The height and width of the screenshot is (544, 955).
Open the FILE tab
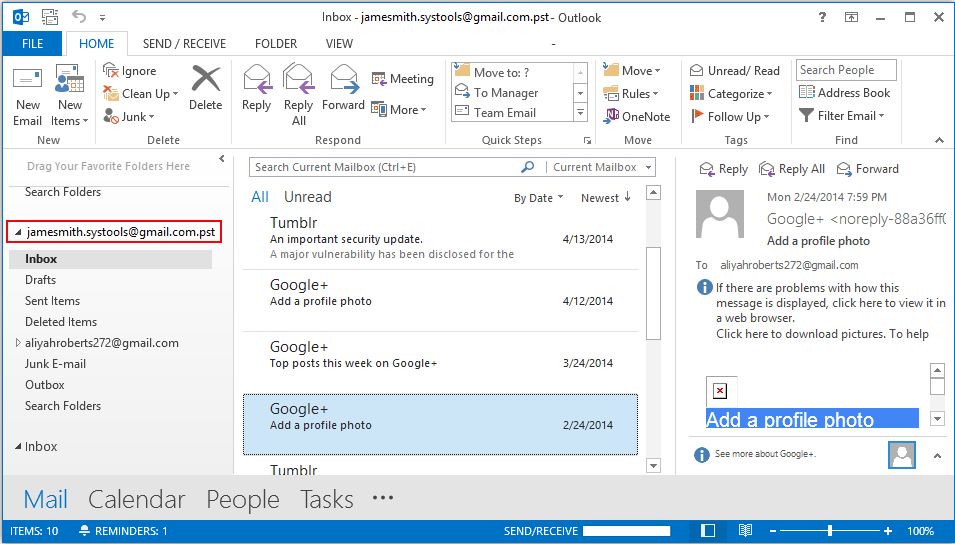click(32, 44)
